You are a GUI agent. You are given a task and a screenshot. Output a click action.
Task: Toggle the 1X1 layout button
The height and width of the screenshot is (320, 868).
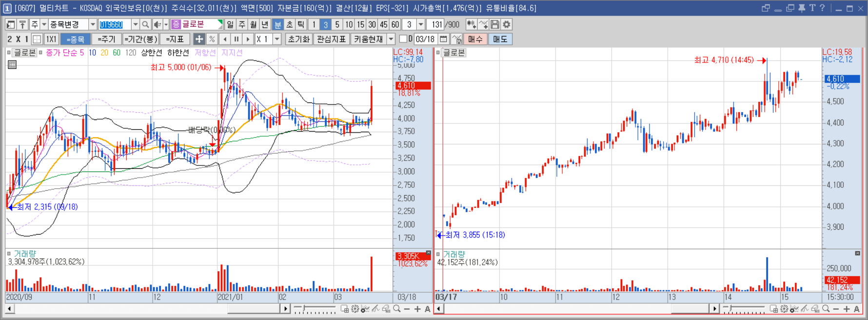tap(51, 39)
